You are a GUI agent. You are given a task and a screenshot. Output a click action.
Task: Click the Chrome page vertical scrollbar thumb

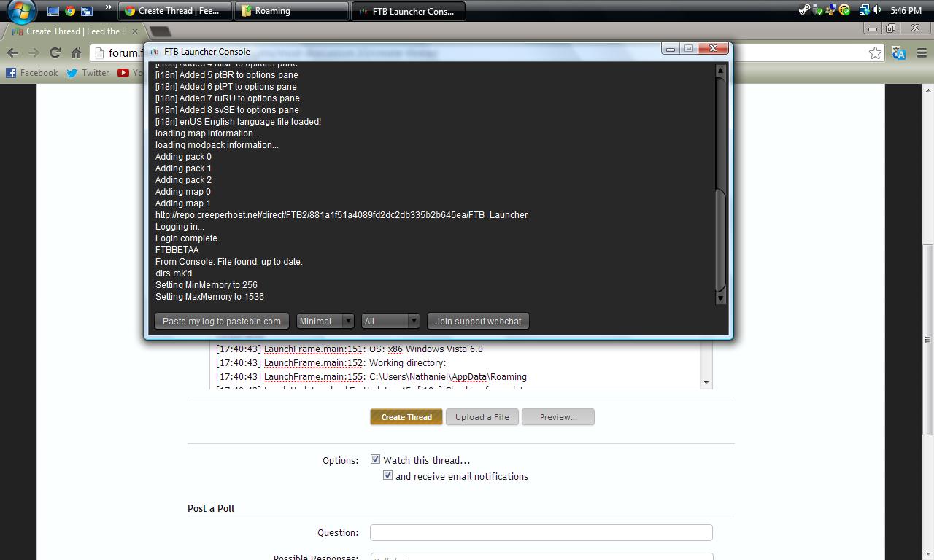click(x=928, y=339)
